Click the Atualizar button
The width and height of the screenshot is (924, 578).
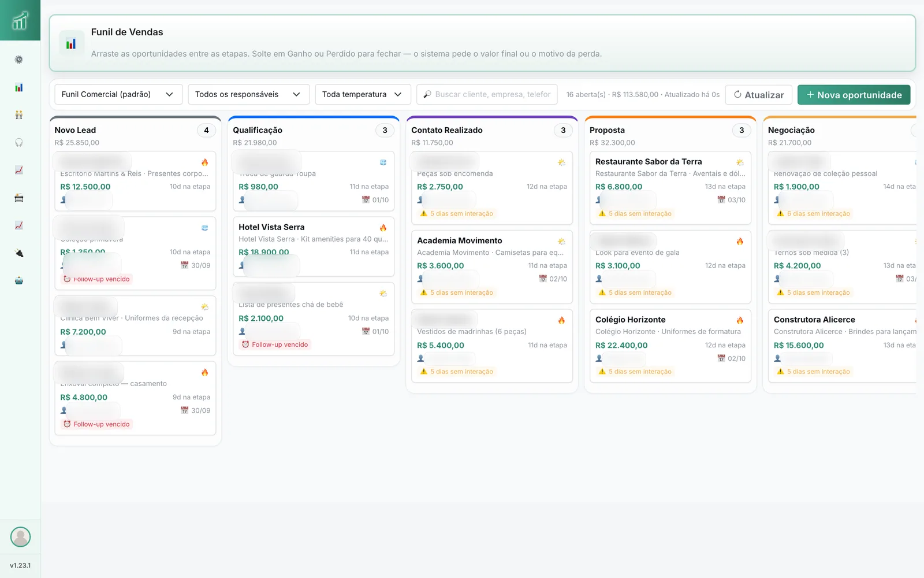758,95
